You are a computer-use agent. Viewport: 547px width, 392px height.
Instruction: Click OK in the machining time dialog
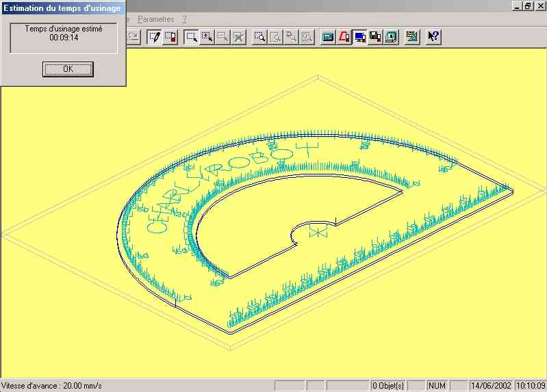tap(68, 69)
